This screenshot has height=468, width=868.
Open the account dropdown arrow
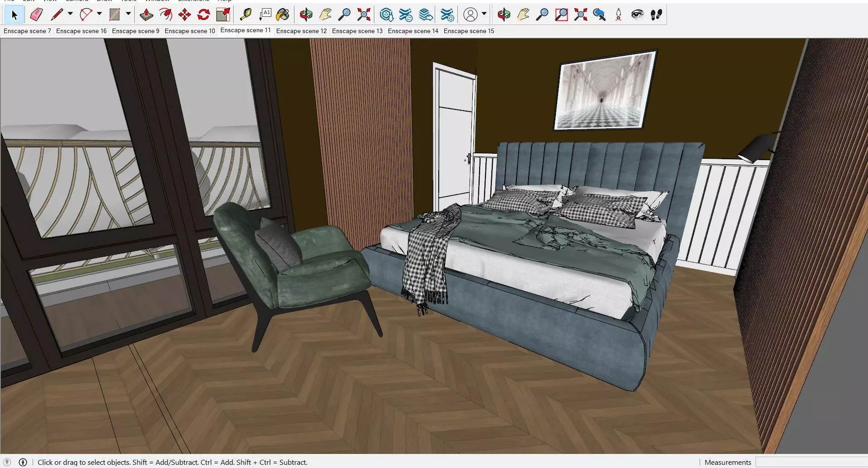coord(484,14)
